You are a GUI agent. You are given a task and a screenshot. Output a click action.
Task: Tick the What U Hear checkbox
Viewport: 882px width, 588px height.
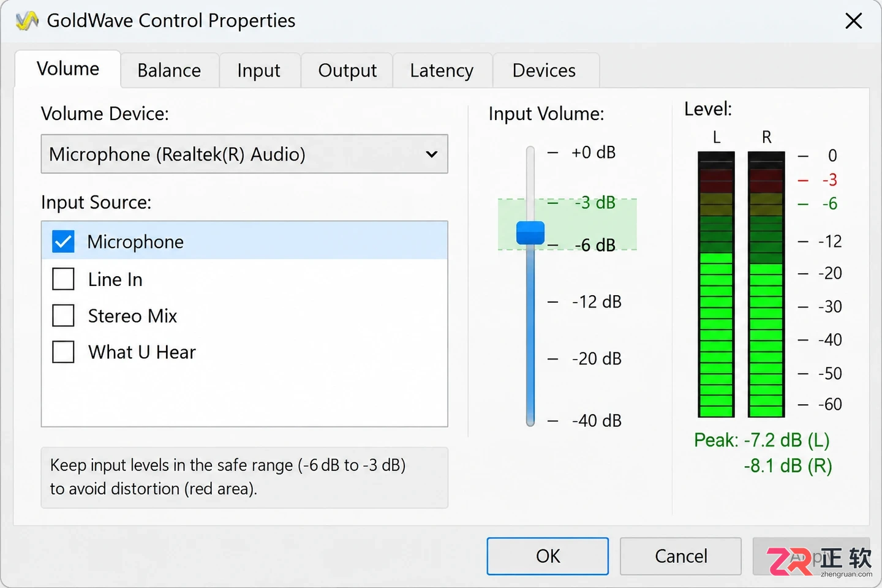point(63,352)
